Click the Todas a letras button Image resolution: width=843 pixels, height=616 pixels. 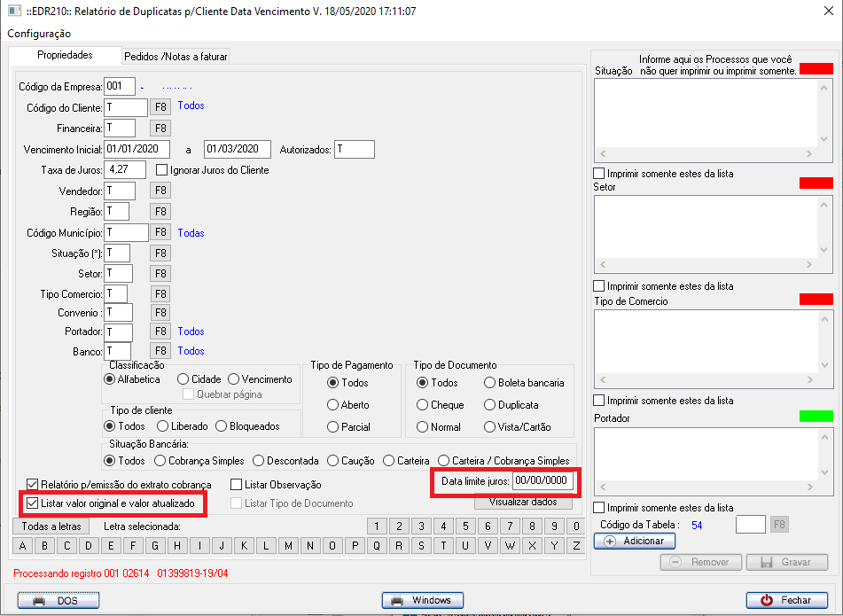[x=51, y=526]
